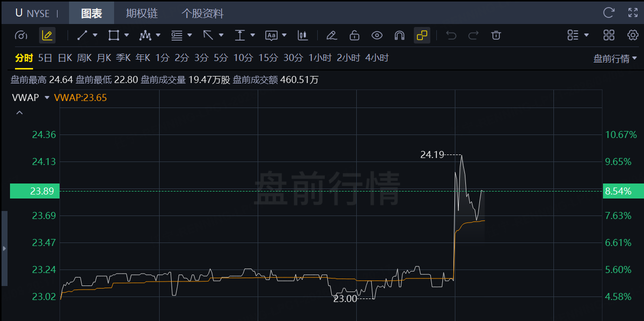Toggle the drawings lock icon
This screenshot has height=321, width=644.
(x=354, y=35)
